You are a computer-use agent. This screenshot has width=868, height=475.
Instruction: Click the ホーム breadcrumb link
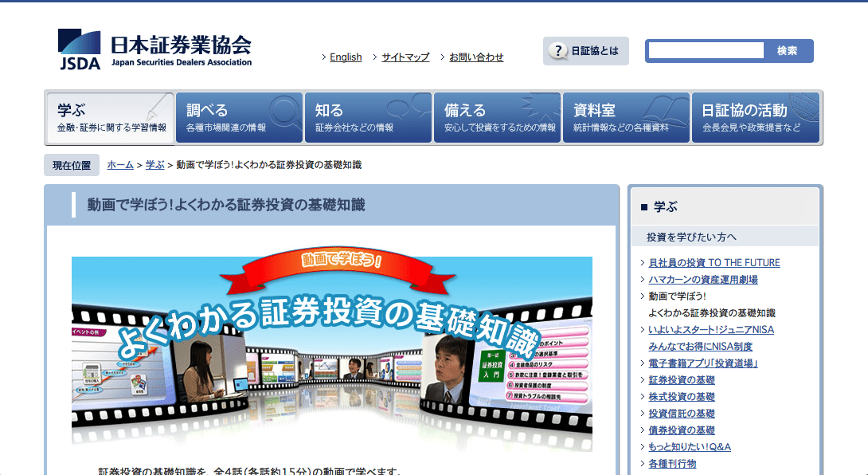point(120,165)
